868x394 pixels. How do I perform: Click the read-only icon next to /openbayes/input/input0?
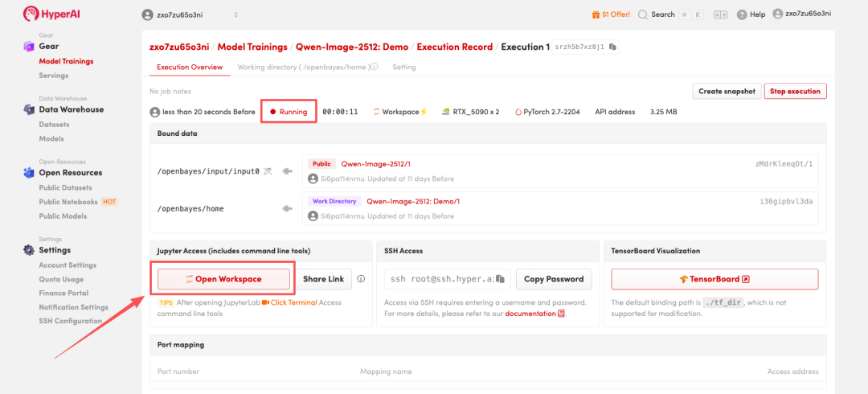click(268, 171)
